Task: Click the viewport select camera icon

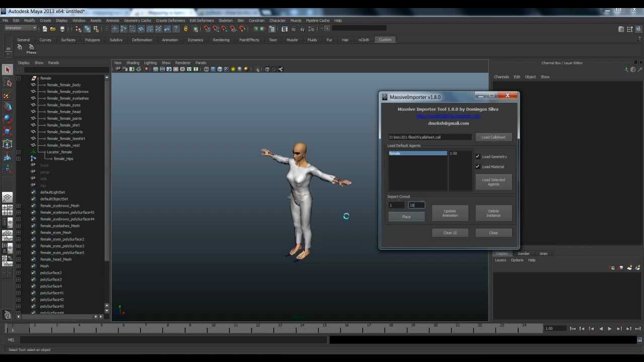Action: click(118, 69)
